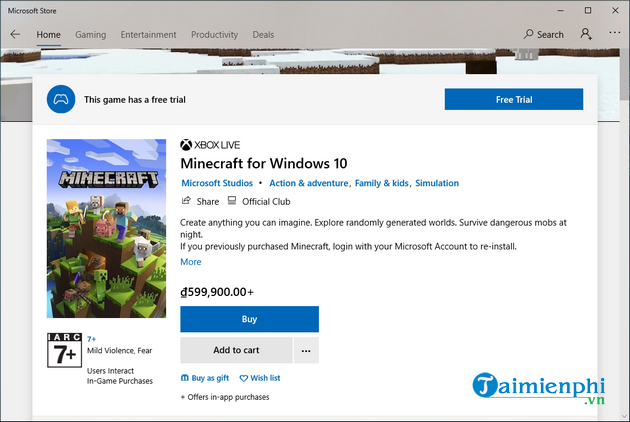630x422 pixels.
Task: Start the Free Trial
Action: click(514, 99)
